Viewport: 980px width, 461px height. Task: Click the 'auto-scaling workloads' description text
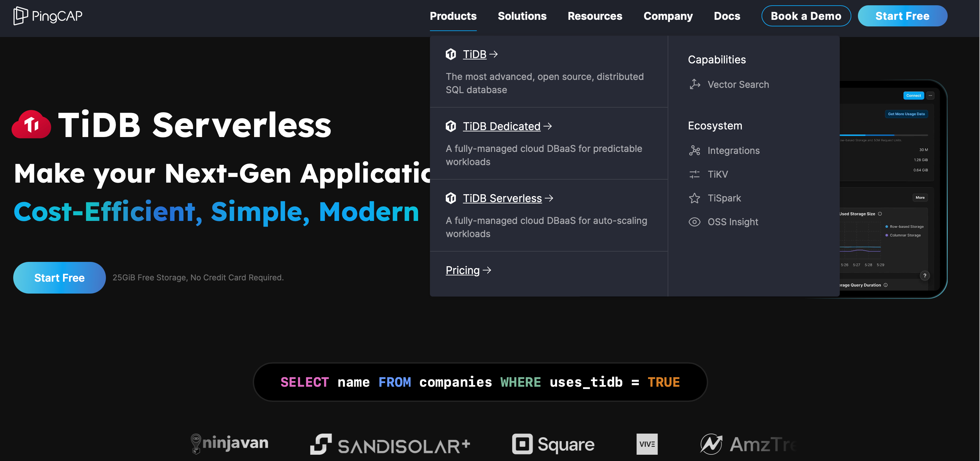(x=546, y=227)
